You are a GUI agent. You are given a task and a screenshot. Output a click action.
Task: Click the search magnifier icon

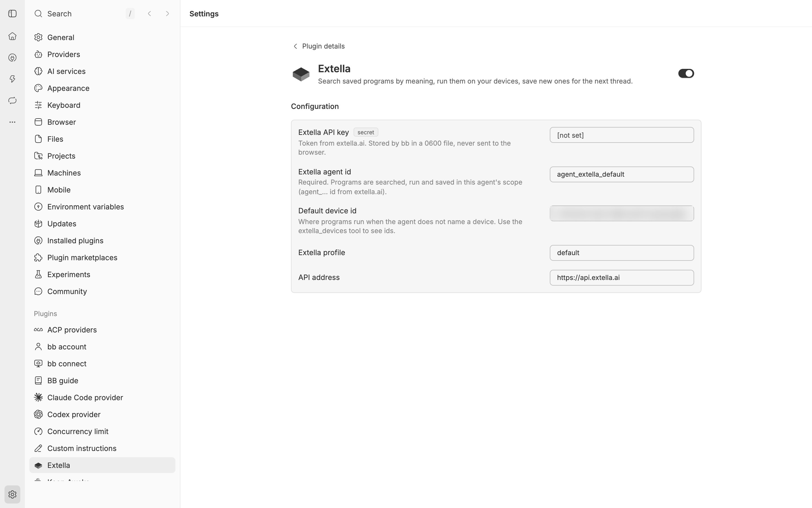[x=38, y=14]
